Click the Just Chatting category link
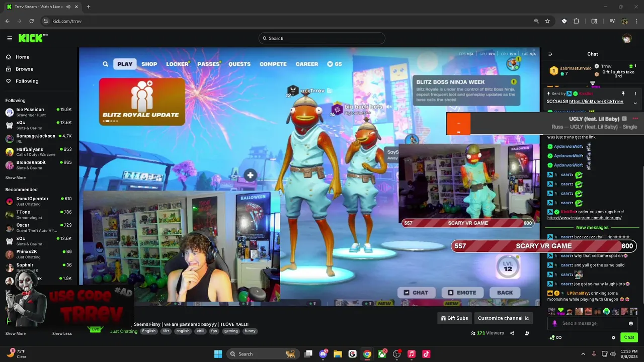 point(124,331)
